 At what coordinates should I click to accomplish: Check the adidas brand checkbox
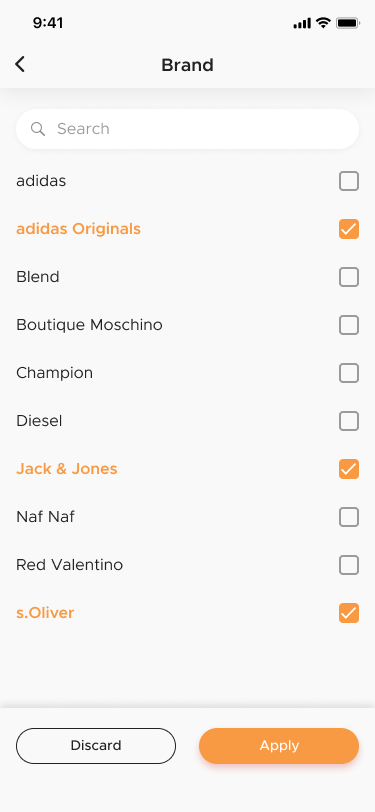(349, 181)
